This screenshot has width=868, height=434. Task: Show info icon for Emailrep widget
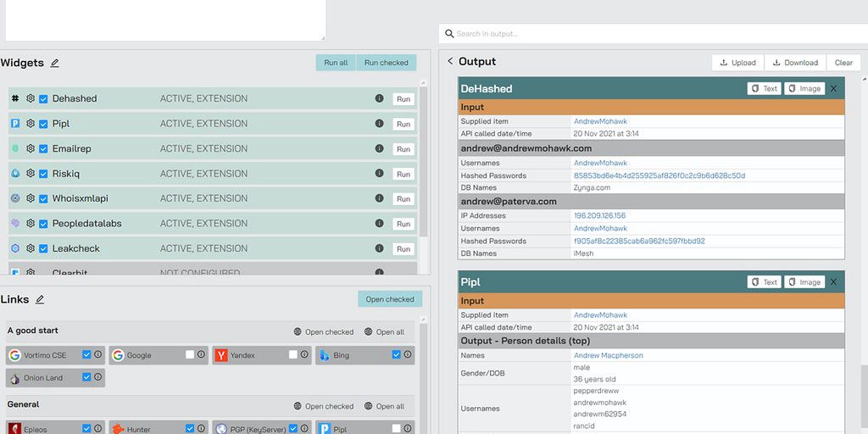tap(379, 148)
